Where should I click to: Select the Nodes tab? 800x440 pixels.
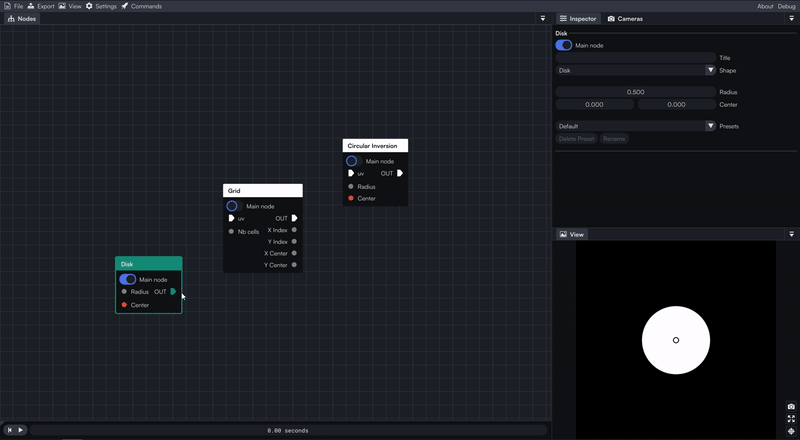[22, 18]
